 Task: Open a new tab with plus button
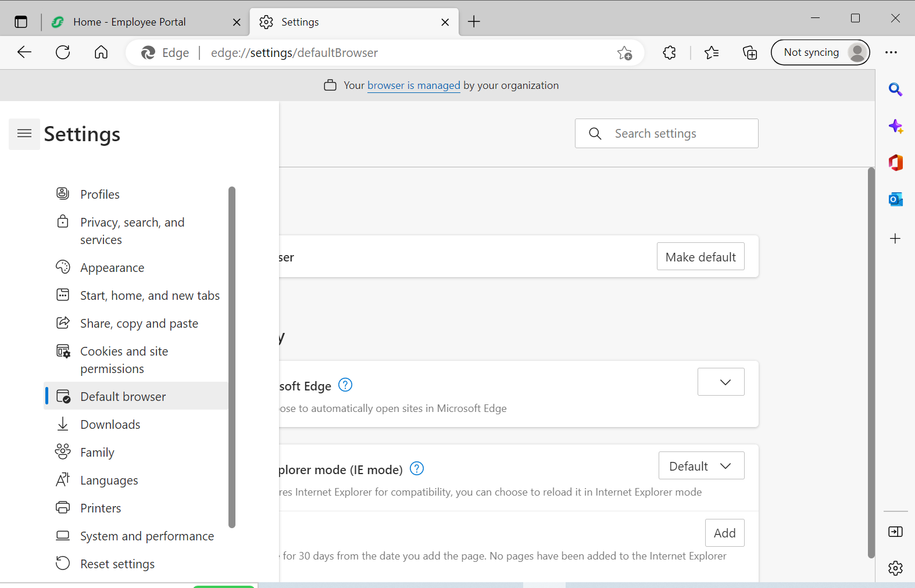tap(474, 22)
